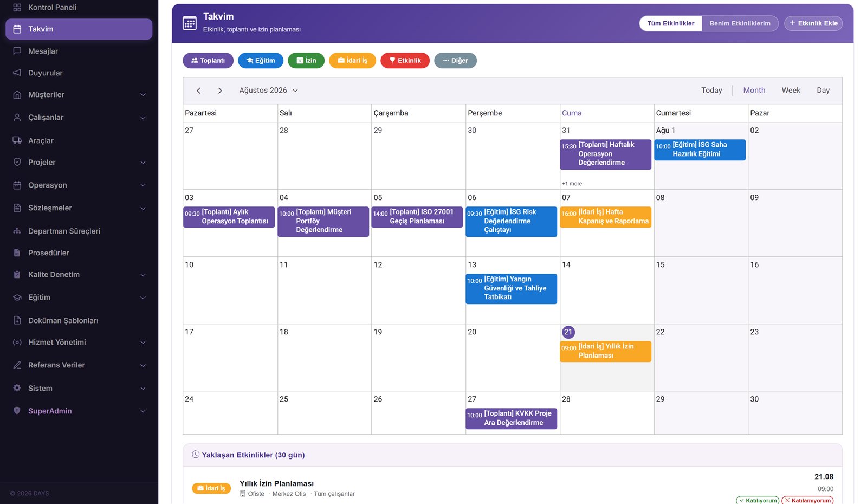867x504 pixels.
Task: Toggle the Eğitim category filter
Action: click(261, 61)
